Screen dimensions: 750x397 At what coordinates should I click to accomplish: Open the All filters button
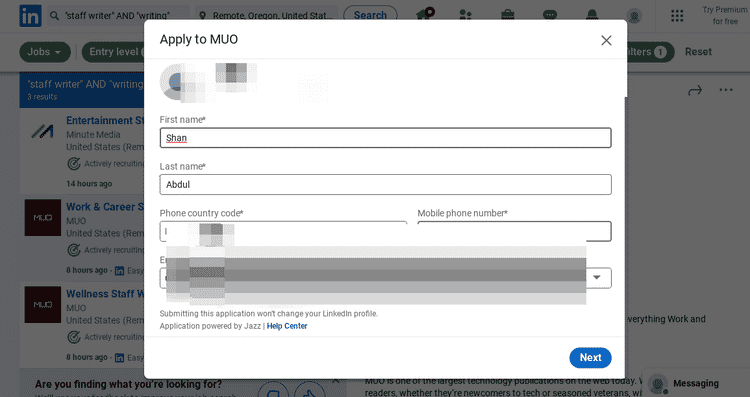point(650,52)
